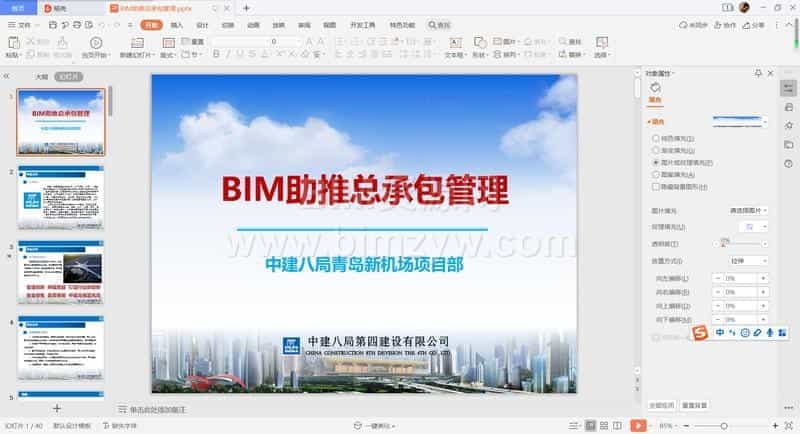Open the Placement Mode Stretch dropdown
Screen dimensions: 800x434
[x=748, y=261]
